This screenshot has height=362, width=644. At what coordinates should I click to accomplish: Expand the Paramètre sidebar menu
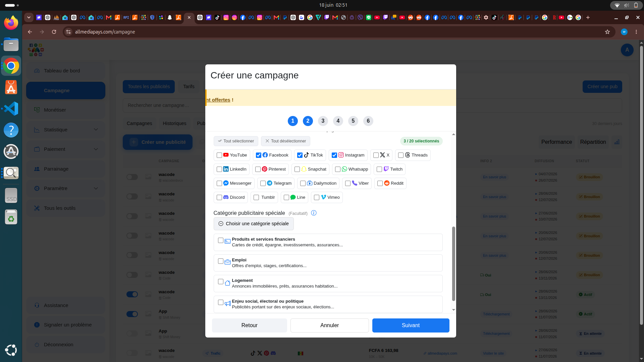66,188
